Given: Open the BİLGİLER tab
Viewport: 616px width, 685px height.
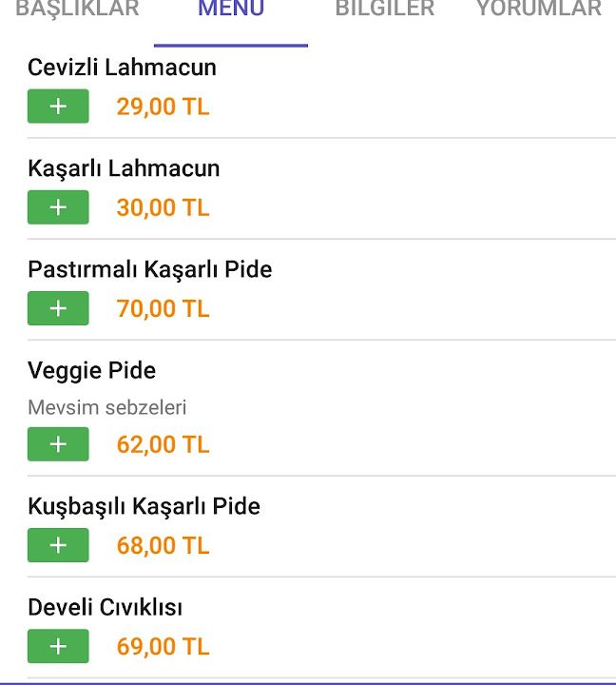Looking at the screenshot, I should click(x=385, y=9).
